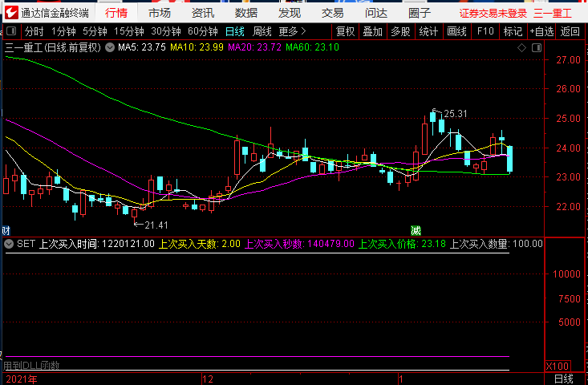Screen dimensions: 588x385
Task: Click the green 减 marker on the chart
Action: [x=415, y=230]
